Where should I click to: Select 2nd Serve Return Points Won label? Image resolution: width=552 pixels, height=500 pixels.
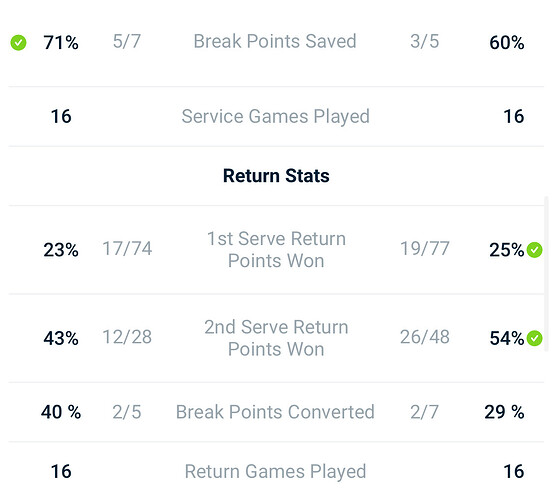(276, 338)
